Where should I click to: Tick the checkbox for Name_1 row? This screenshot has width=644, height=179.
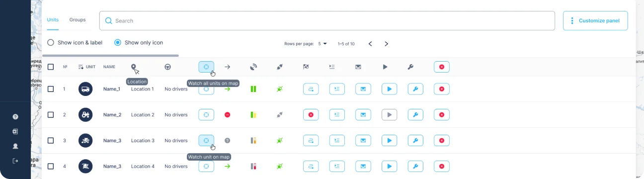(51, 89)
